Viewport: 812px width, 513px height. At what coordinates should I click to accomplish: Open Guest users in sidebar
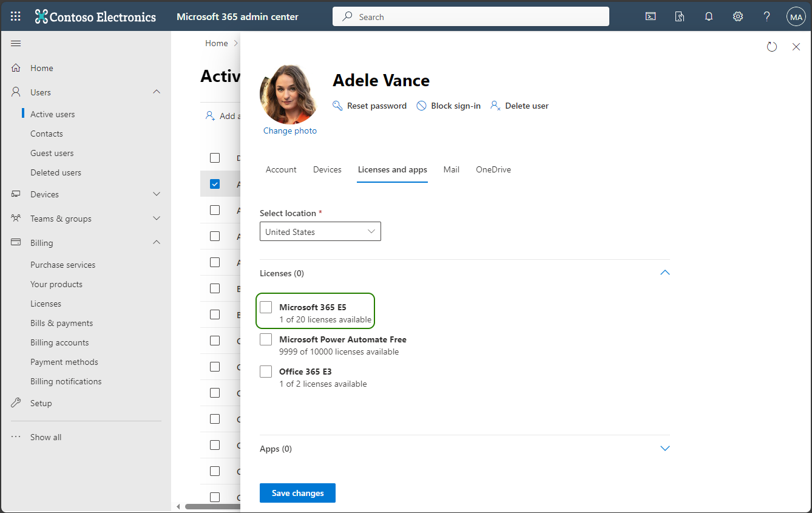coord(52,153)
